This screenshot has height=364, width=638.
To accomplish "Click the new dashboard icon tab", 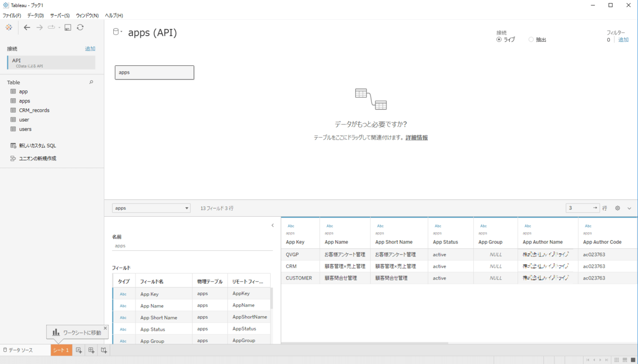I will click(91, 350).
